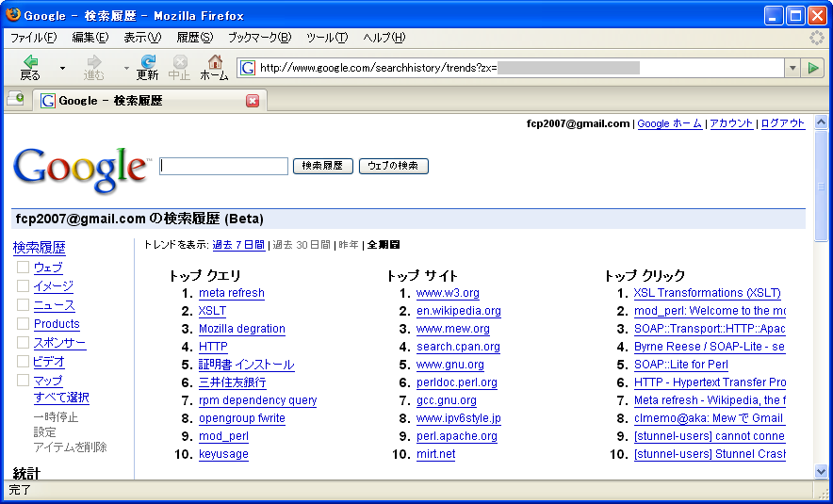Open the ブックマーク menu
This screenshot has width=833, height=504.
click(x=260, y=37)
